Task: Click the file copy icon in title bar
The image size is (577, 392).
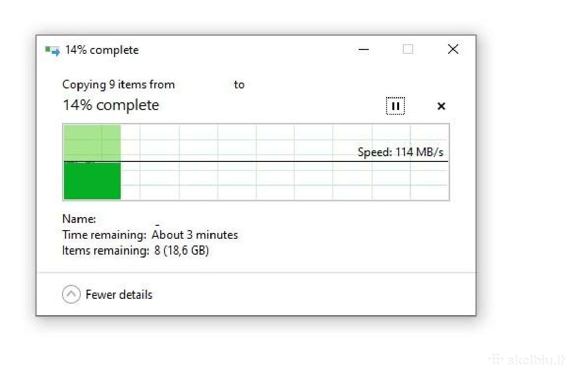Action: coord(52,50)
